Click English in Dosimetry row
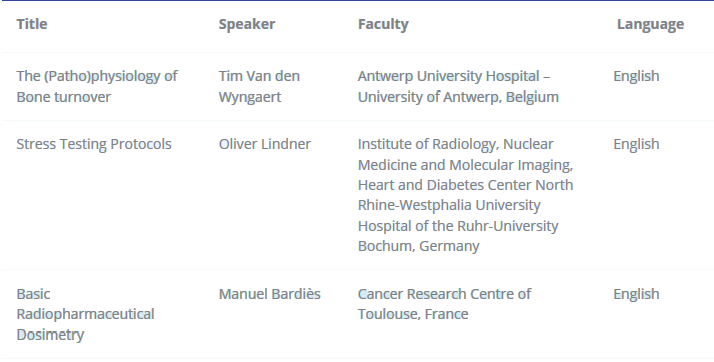714x362 pixels. point(636,294)
